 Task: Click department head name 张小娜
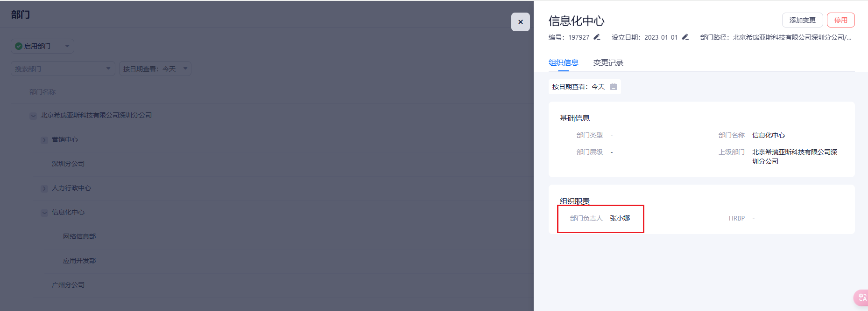pyautogui.click(x=620, y=218)
